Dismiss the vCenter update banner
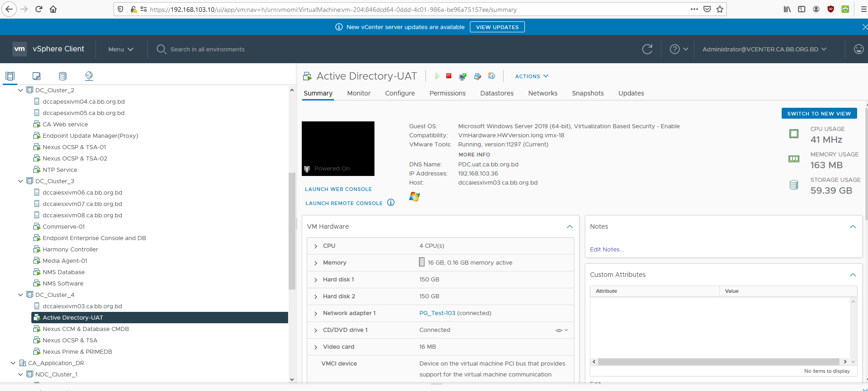 [864, 27]
